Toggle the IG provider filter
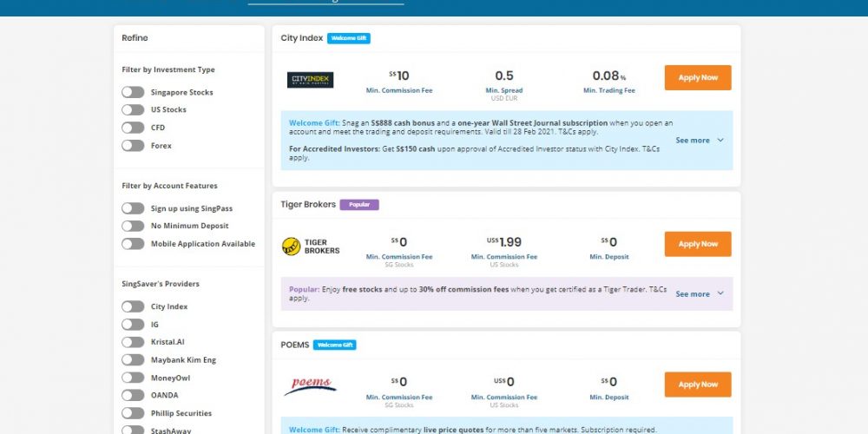Viewport: 868px width, 434px height. (133, 325)
